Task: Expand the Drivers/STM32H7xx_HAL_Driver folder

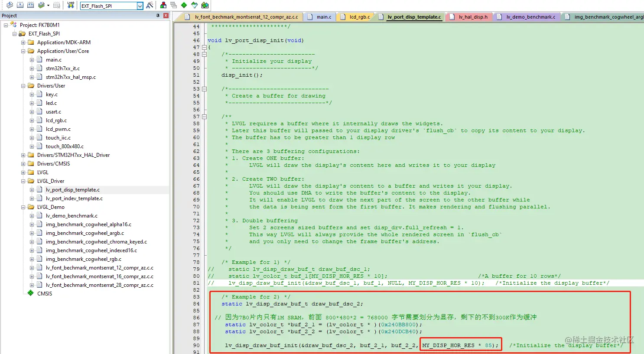Action: coord(23,155)
